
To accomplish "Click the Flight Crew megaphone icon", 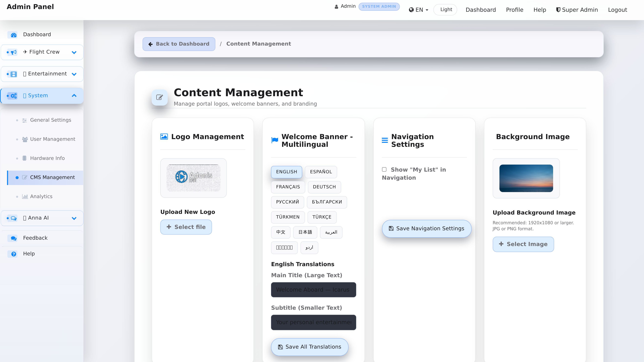I will point(14,52).
